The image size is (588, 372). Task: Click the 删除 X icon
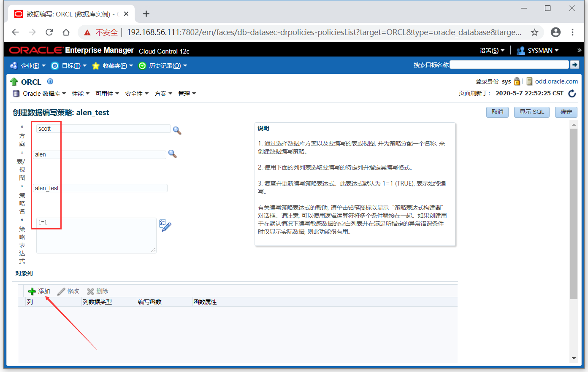[x=90, y=291]
